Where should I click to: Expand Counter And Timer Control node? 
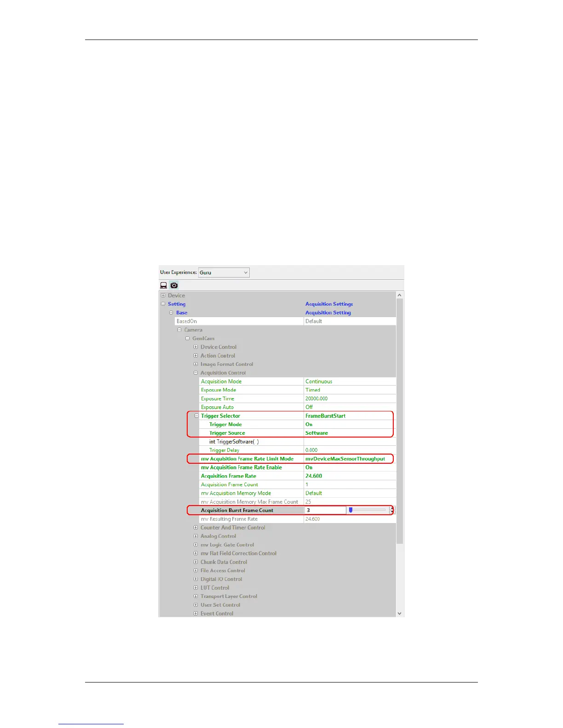196,528
